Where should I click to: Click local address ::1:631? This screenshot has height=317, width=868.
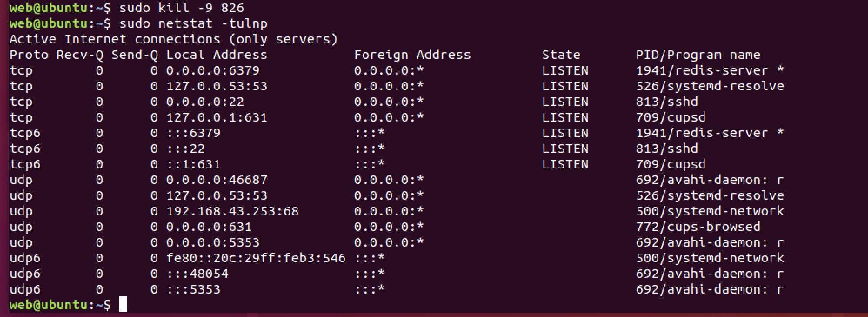[193, 164]
